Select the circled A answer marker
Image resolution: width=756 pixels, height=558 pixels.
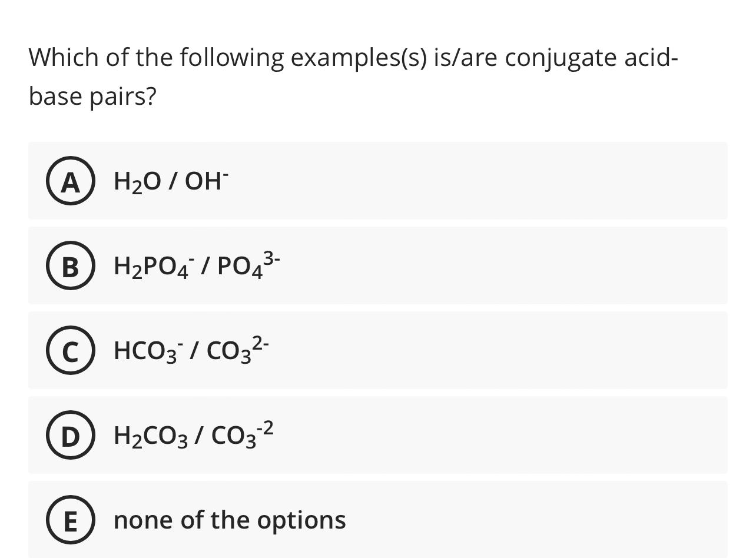pyautogui.click(x=71, y=182)
